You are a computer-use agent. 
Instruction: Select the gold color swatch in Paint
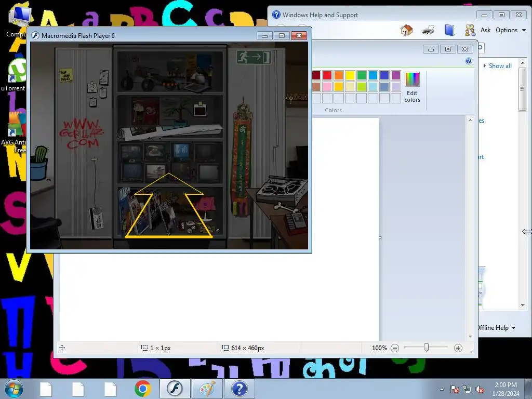click(x=339, y=87)
